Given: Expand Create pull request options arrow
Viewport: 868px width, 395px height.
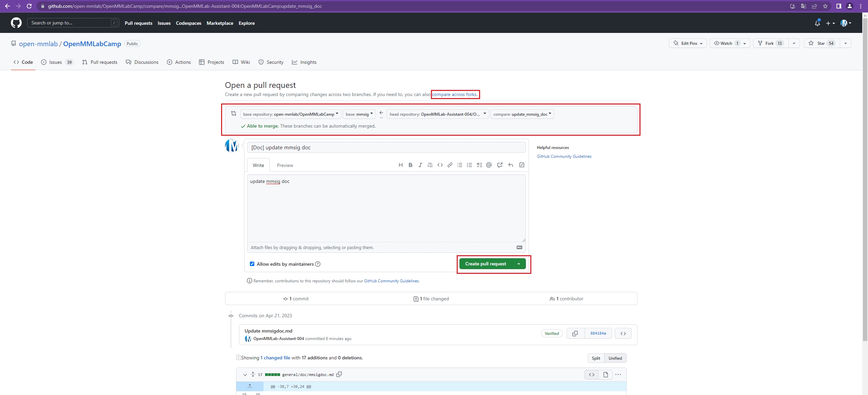Looking at the screenshot, I should pos(519,264).
